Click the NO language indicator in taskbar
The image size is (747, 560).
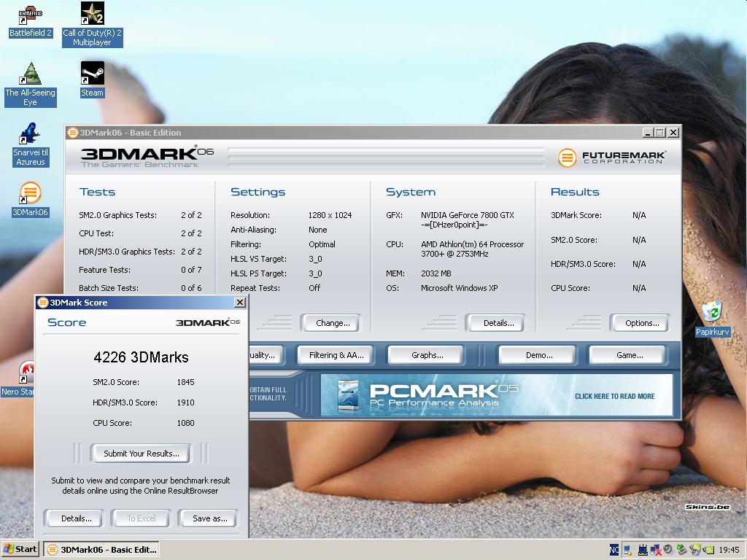[x=614, y=550]
